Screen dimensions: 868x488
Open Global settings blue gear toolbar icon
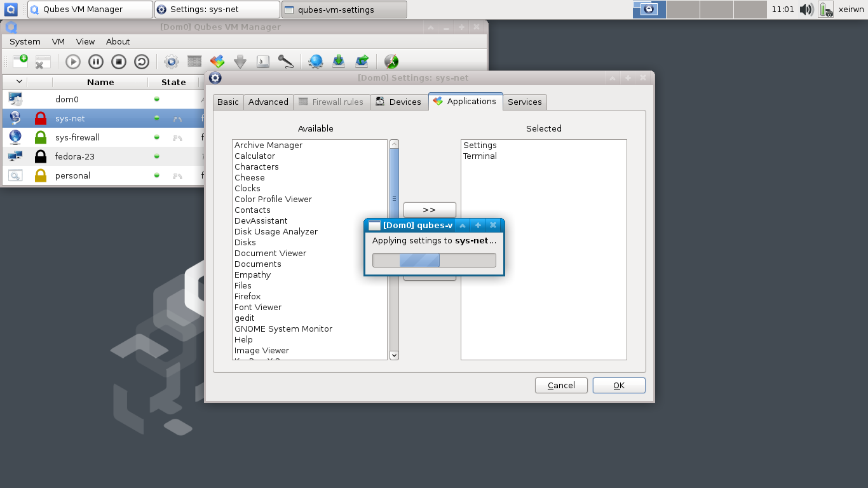pos(316,62)
